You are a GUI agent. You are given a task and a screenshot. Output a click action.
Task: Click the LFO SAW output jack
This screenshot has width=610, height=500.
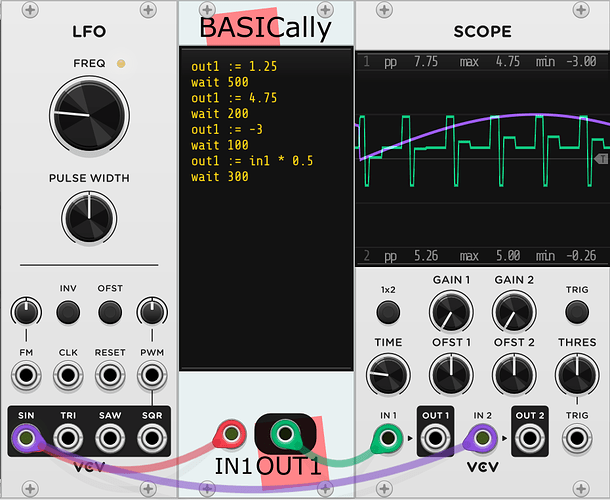(110, 438)
